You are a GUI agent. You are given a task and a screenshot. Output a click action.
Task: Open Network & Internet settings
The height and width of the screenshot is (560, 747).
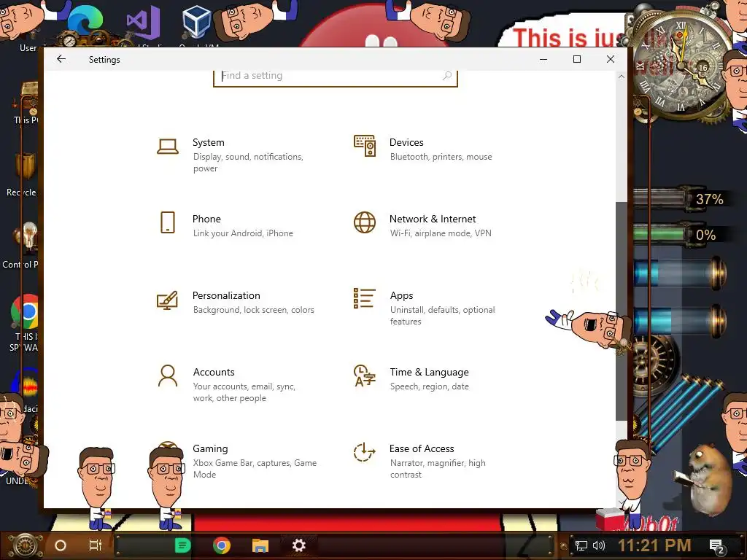430,225
